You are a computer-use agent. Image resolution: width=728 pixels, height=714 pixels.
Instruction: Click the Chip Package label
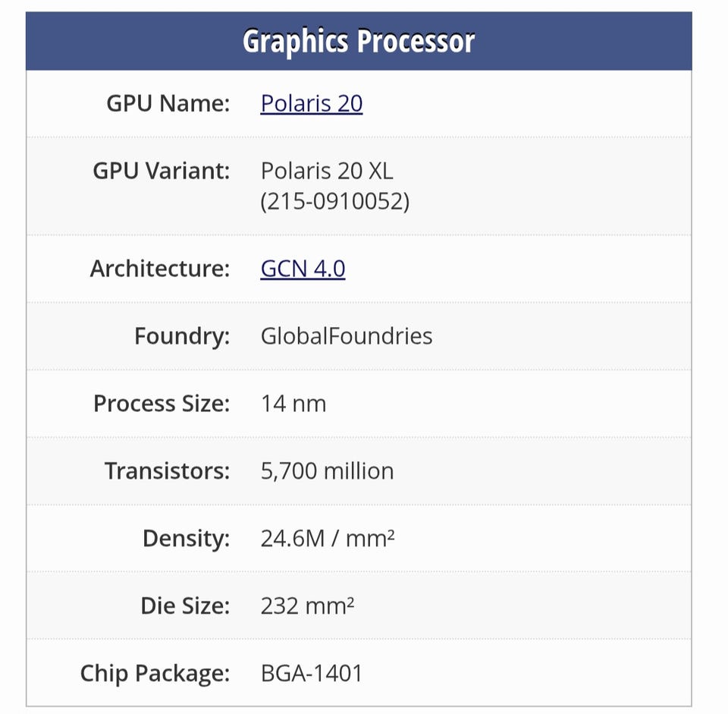tap(155, 673)
